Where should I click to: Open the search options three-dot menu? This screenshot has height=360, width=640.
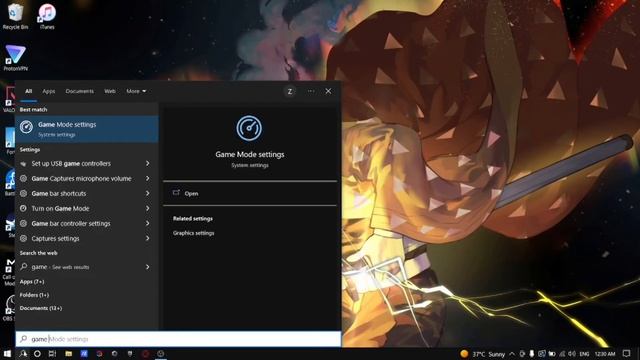point(311,91)
